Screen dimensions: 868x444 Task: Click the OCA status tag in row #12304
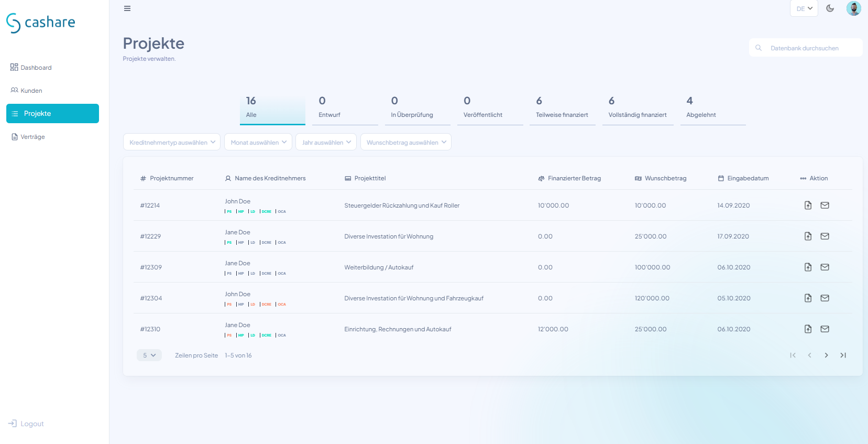click(x=282, y=305)
